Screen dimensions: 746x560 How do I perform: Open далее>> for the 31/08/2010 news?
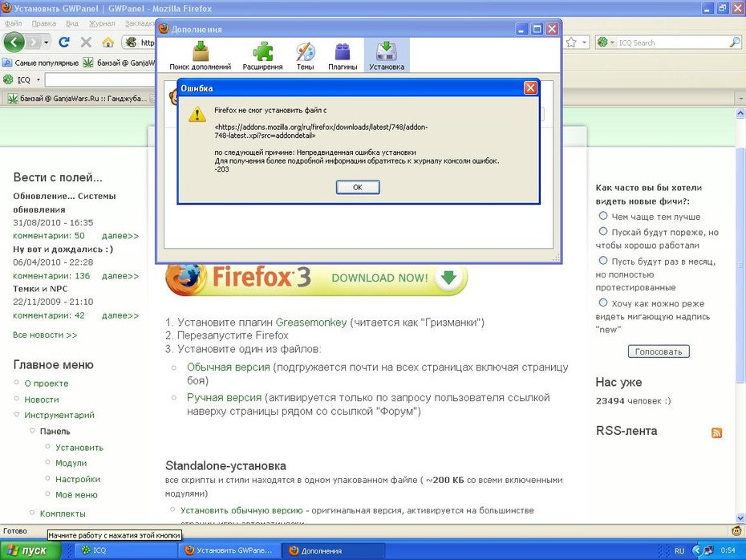[x=120, y=236]
